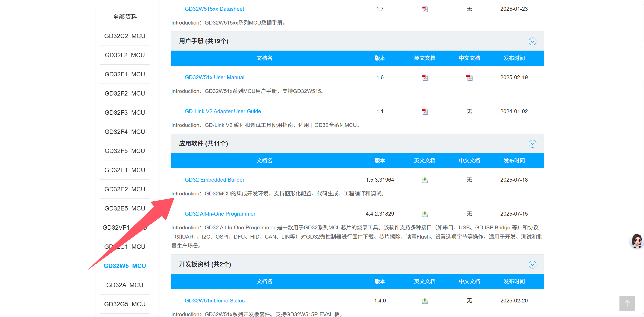Click 文档名 header in 开发板资料 table
The image size is (644, 317).
(264, 281)
